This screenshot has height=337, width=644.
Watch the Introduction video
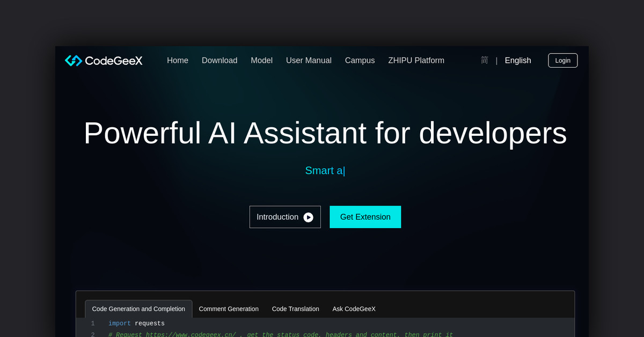point(285,217)
